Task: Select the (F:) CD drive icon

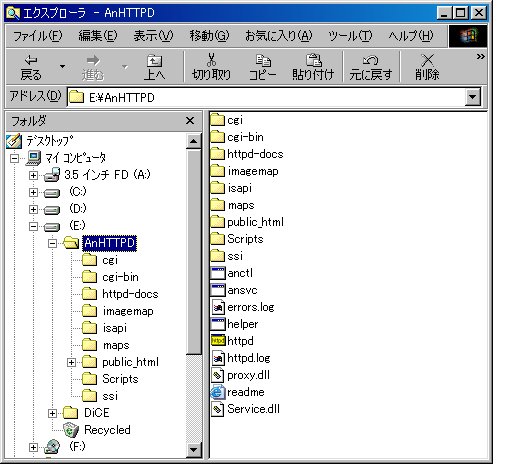Action: 52,447
